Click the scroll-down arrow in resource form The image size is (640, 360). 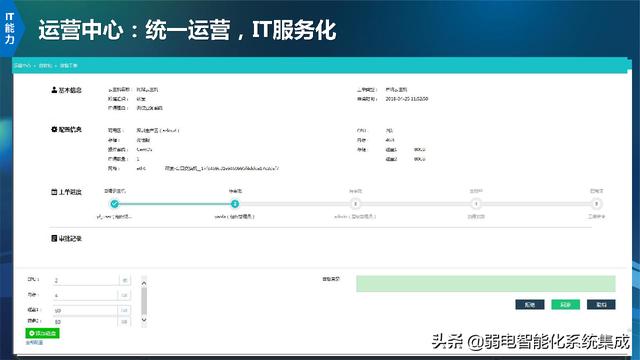144,320
